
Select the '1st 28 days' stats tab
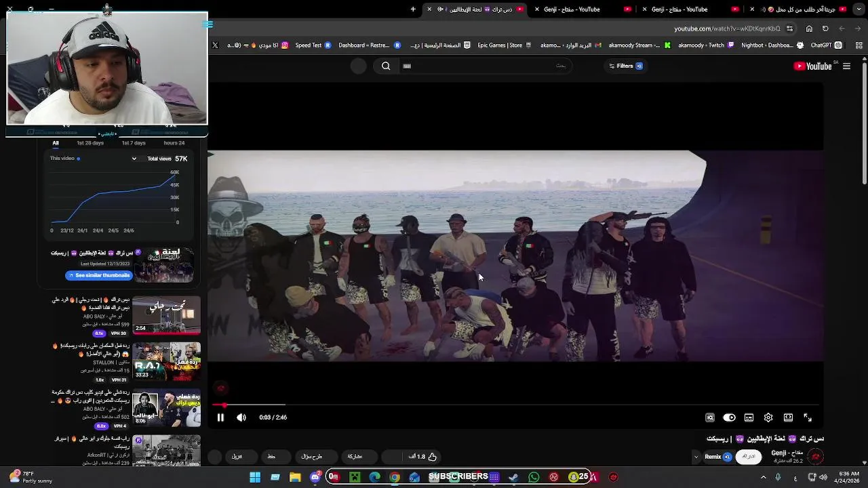(x=90, y=143)
